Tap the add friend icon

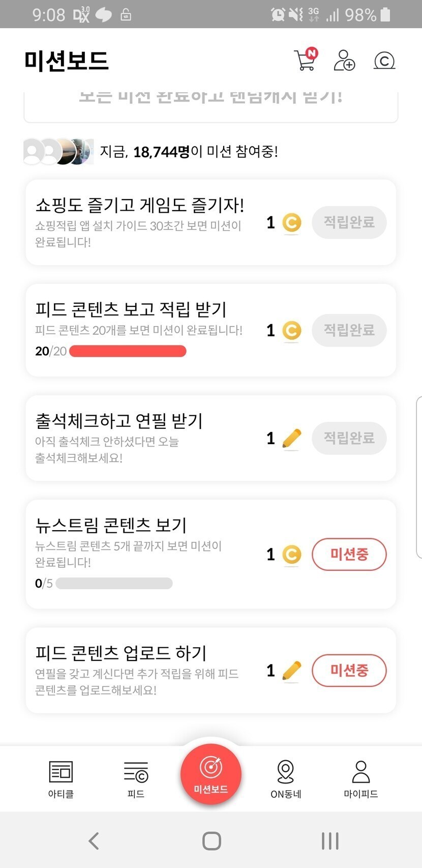coord(344,60)
